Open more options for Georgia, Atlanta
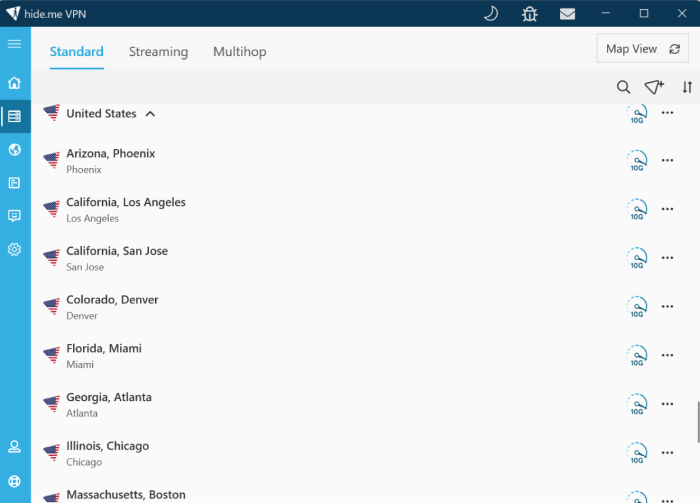The width and height of the screenshot is (700, 503). [x=667, y=403]
